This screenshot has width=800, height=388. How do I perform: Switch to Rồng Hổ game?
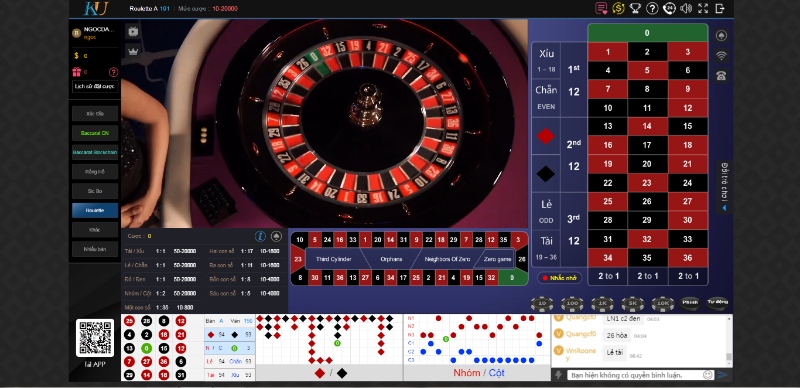coord(95,172)
